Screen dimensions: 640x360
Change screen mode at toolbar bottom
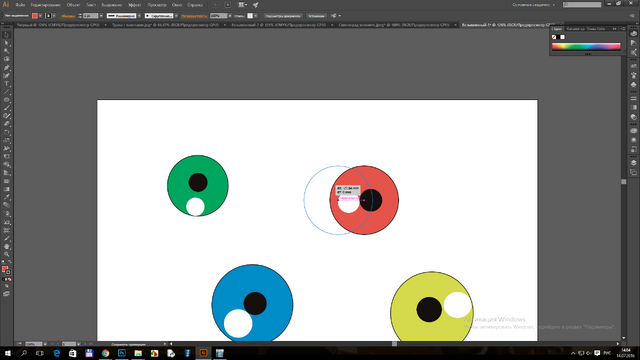pos(6,294)
